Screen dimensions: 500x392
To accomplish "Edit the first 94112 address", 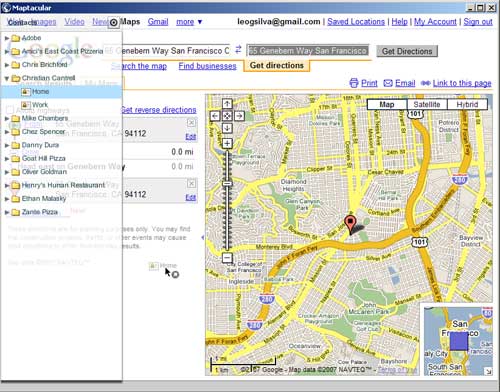I will 191,137.
